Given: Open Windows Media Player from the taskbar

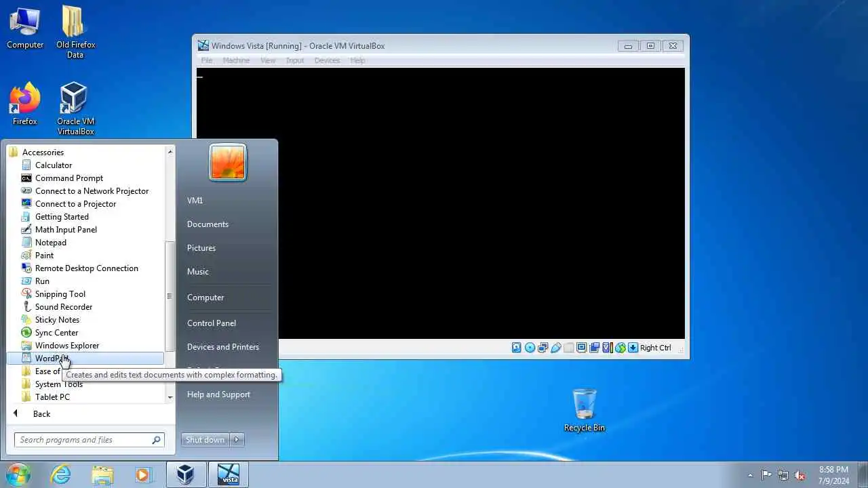Looking at the screenshot, I should (143, 474).
